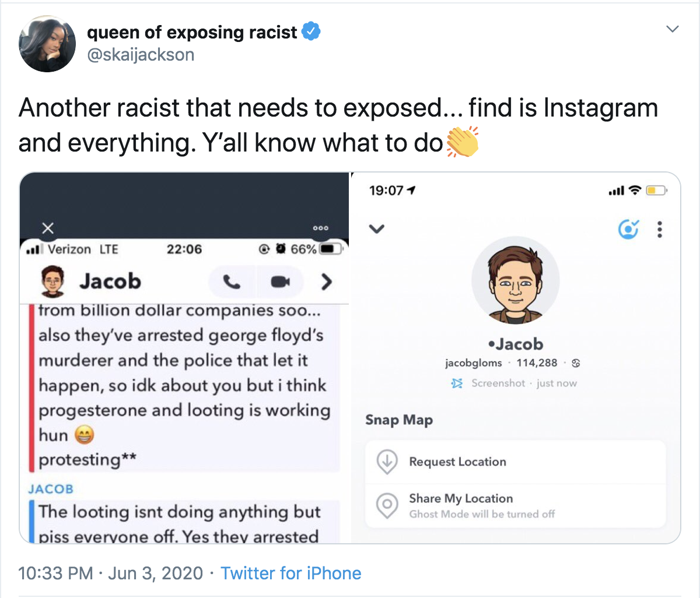Click the @skaijackson handle
Viewport: 700px width, 598px height.
point(141,55)
